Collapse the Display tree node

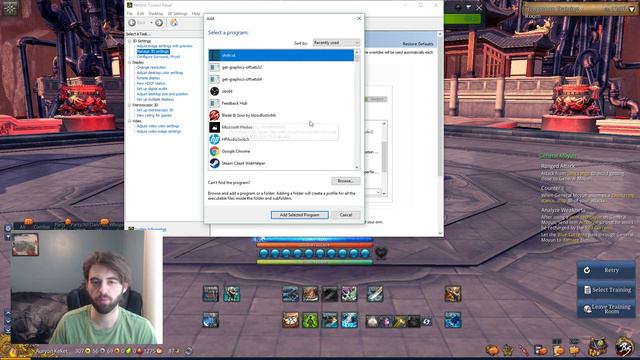pos(130,62)
